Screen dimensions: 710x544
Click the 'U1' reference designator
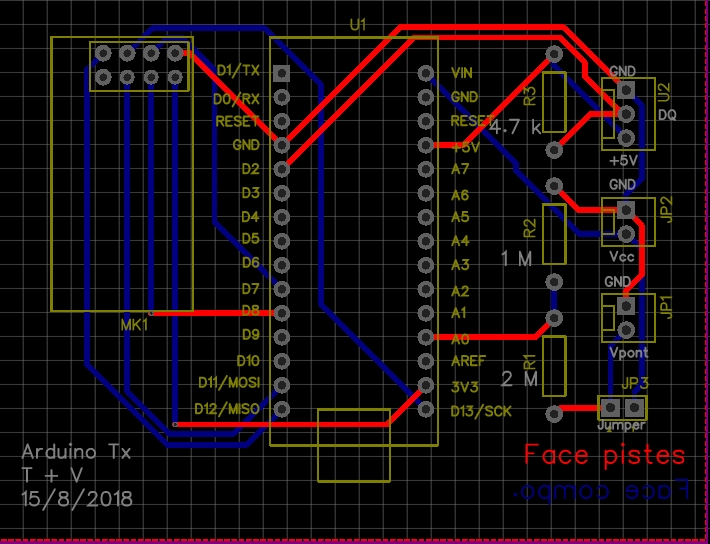pyautogui.click(x=358, y=25)
